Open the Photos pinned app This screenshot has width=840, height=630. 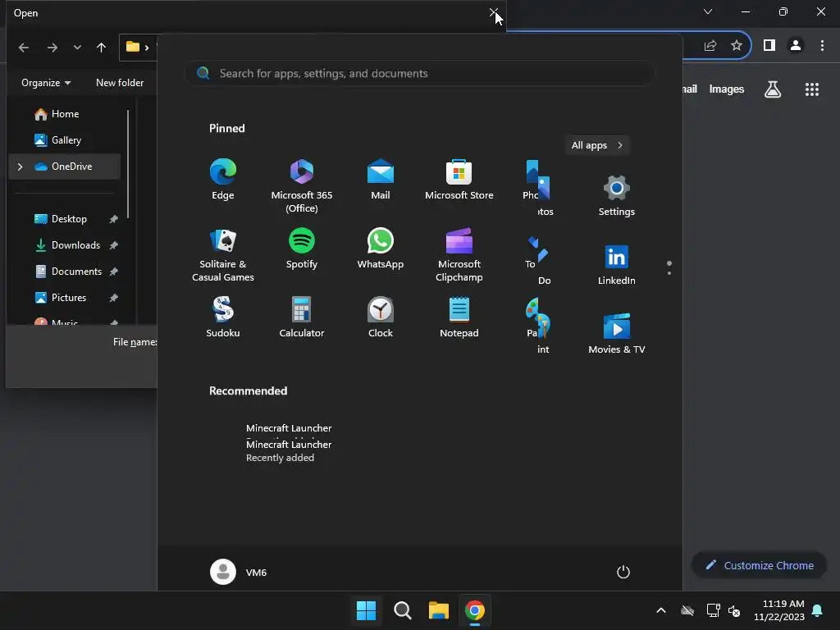click(x=538, y=188)
